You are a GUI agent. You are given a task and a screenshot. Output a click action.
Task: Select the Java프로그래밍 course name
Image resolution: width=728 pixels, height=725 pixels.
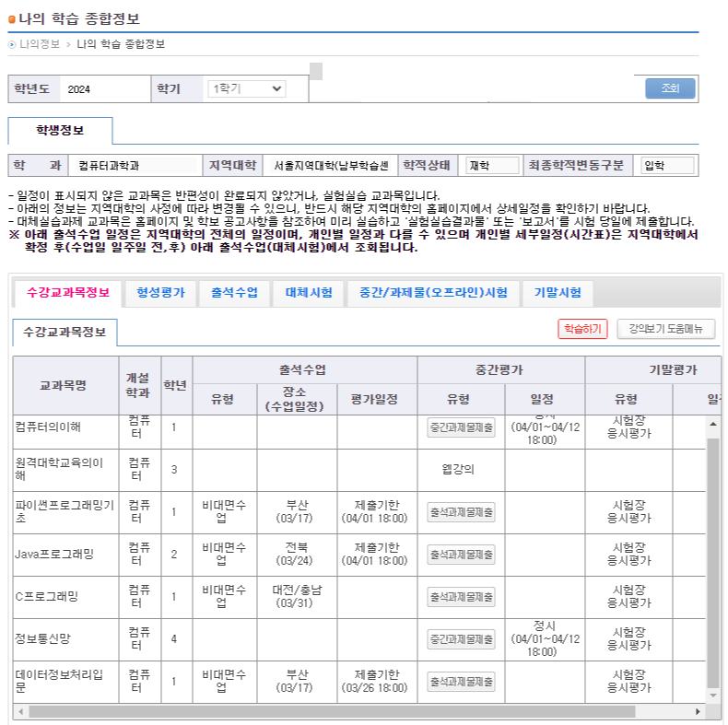pos(54,555)
